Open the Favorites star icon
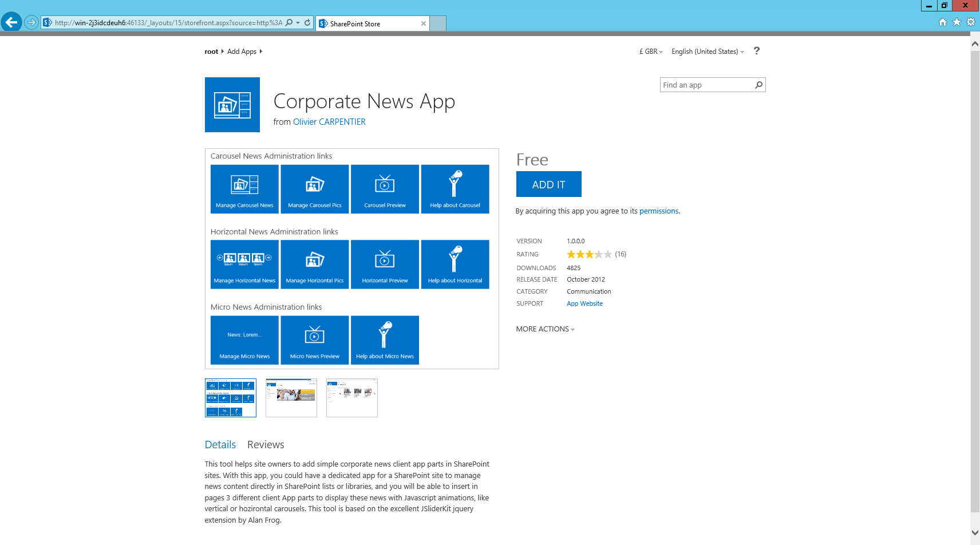Viewport: 980px width, 545px height. [957, 22]
